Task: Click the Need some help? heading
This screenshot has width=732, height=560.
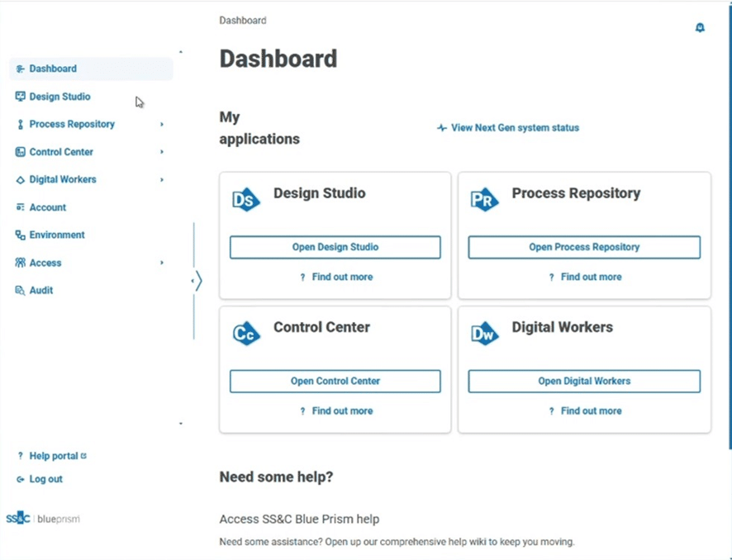Action: pos(277,477)
